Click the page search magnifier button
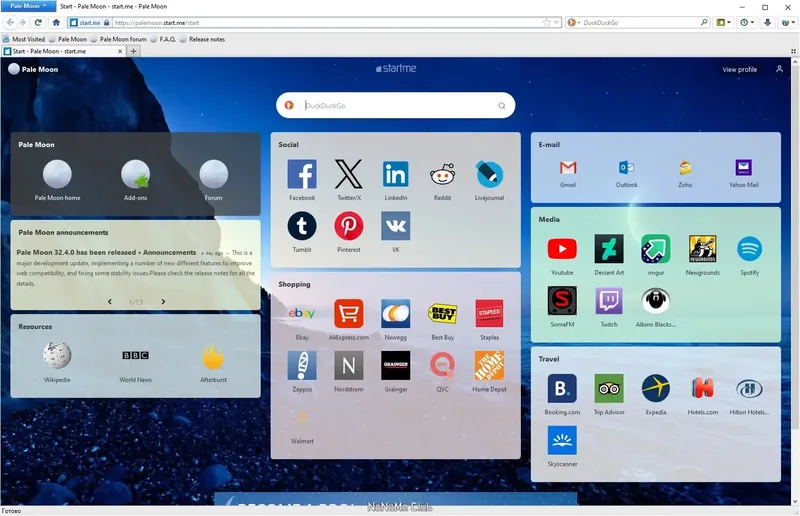800x516 pixels. click(x=502, y=106)
